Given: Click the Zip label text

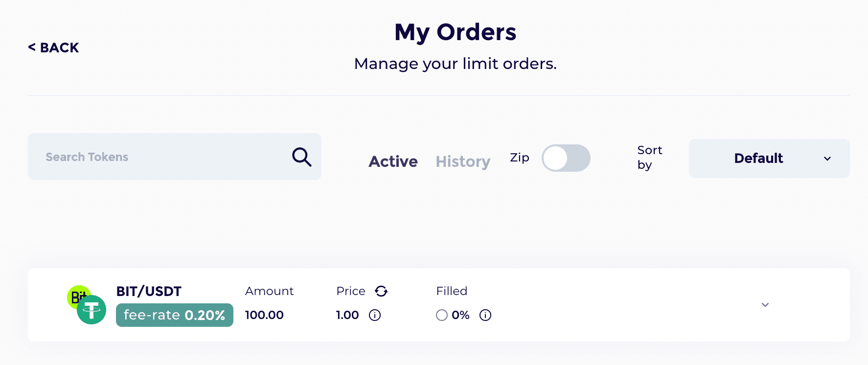Looking at the screenshot, I should [520, 158].
